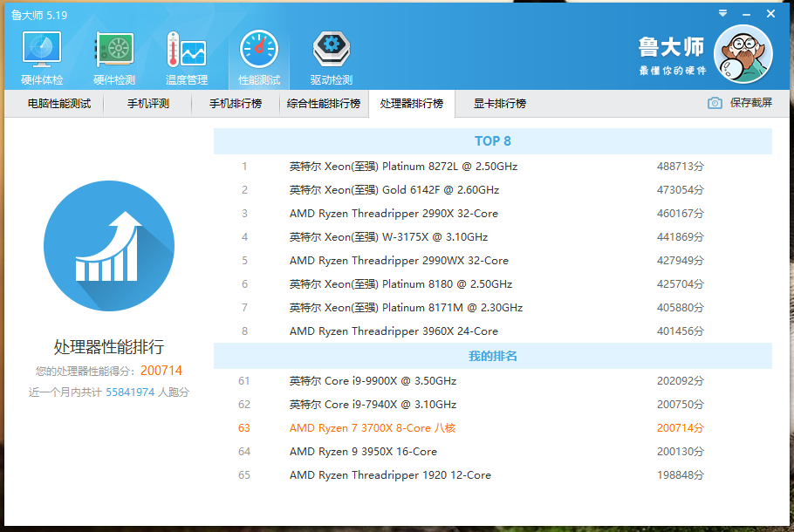Click the orange 200714 processor score value
Screen dimensions: 794x532
coord(161,371)
